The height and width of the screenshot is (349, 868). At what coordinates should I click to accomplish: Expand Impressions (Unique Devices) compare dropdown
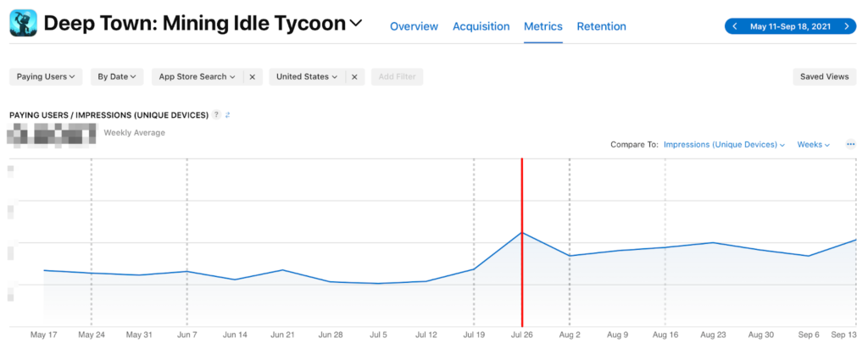click(x=725, y=145)
